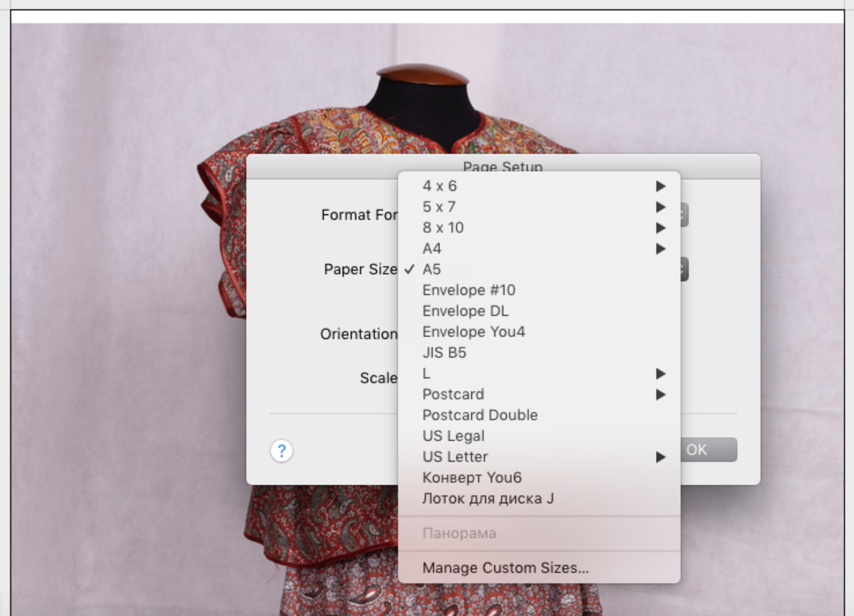Viewport: 854px width, 616px height.
Task: Open Manage Custom Sizes…
Action: pyautogui.click(x=539, y=568)
